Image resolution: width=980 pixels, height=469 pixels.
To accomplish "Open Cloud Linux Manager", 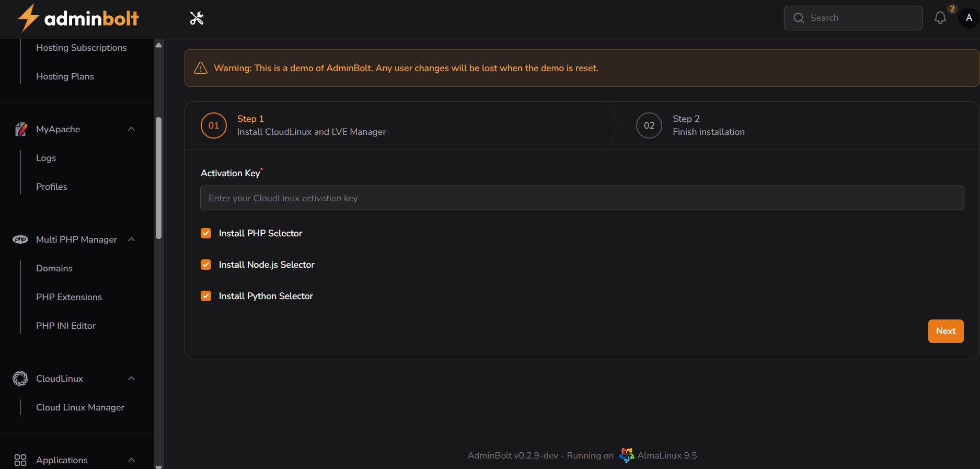I will pyautogui.click(x=80, y=407).
